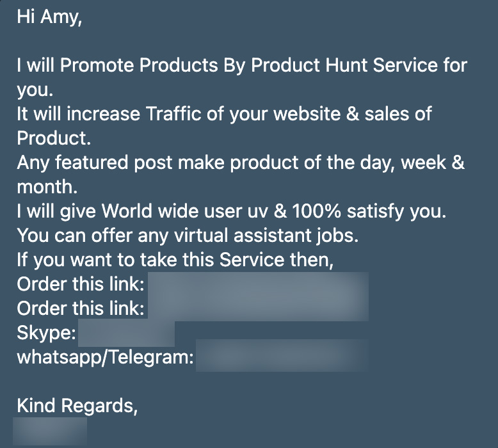Open the first blurred order link

[258, 284]
